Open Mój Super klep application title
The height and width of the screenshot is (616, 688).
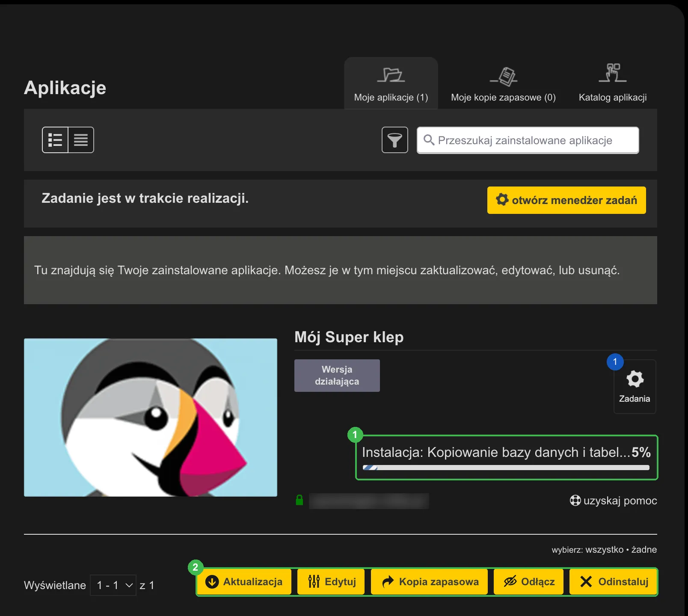tap(349, 337)
